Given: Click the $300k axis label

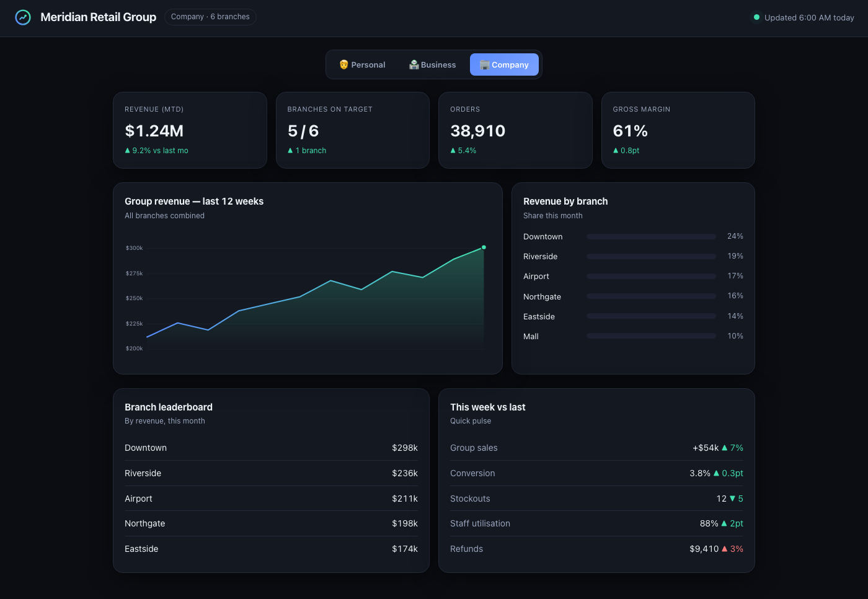Looking at the screenshot, I should (134, 248).
